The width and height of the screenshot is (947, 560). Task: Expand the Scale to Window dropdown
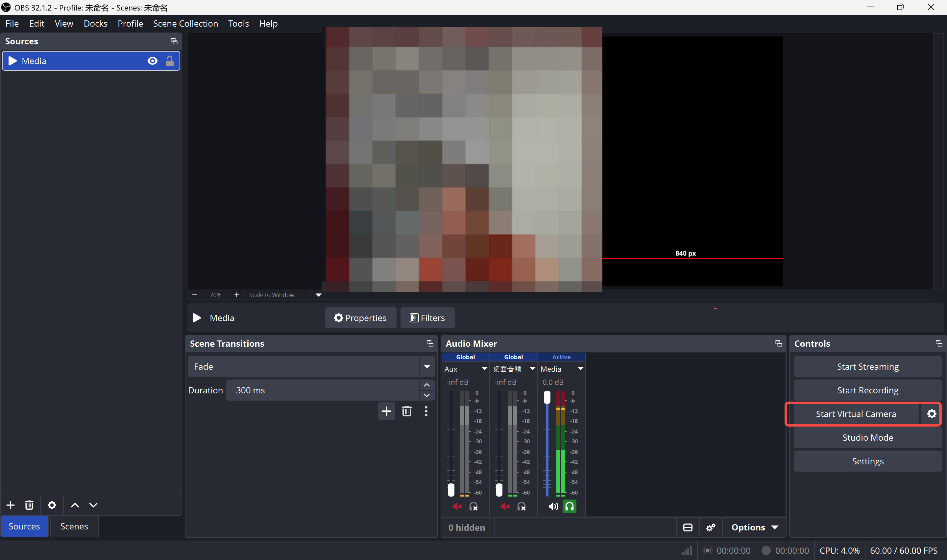point(318,295)
